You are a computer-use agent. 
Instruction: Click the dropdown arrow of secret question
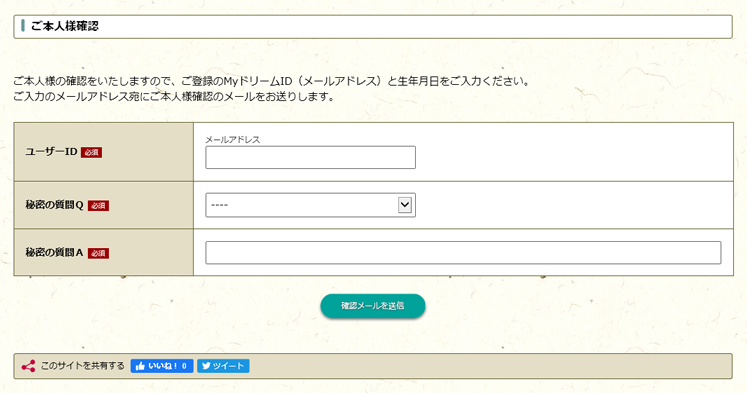(404, 205)
